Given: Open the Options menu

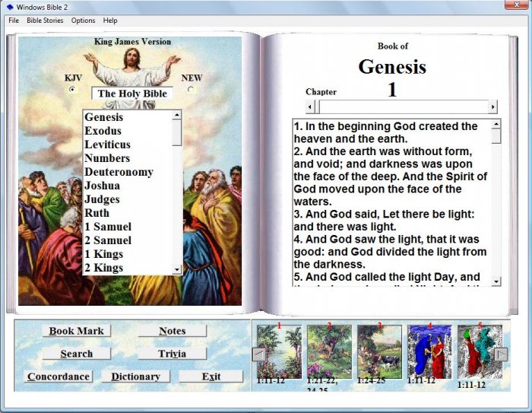Looking at the screenshot, I should (x=83, y=21).
